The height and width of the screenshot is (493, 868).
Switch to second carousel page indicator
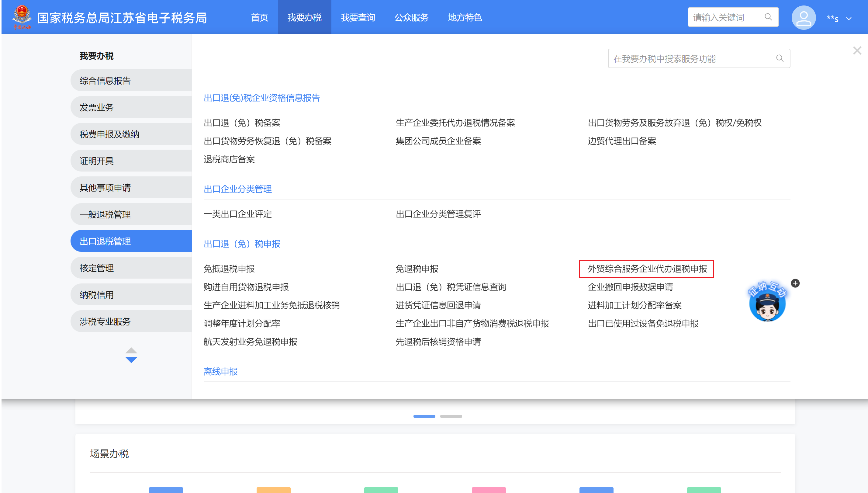tap(451, 416)
